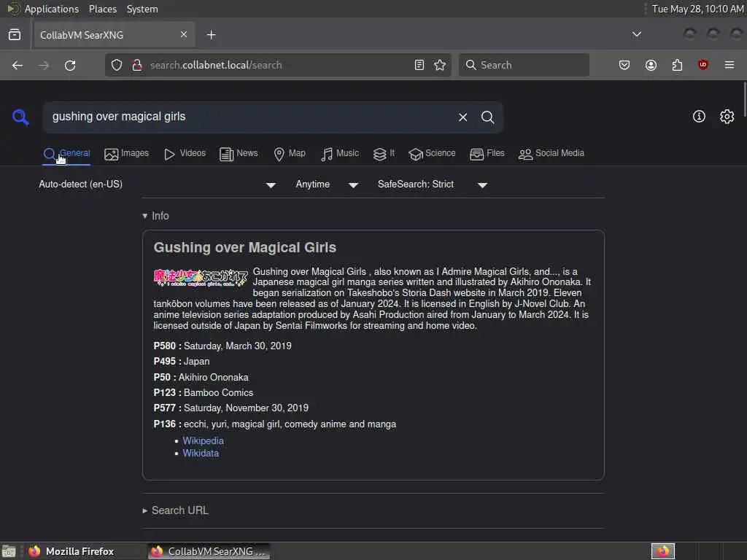Click the browser URL address bar
The image size is (747, 560).
pos(279,65)
